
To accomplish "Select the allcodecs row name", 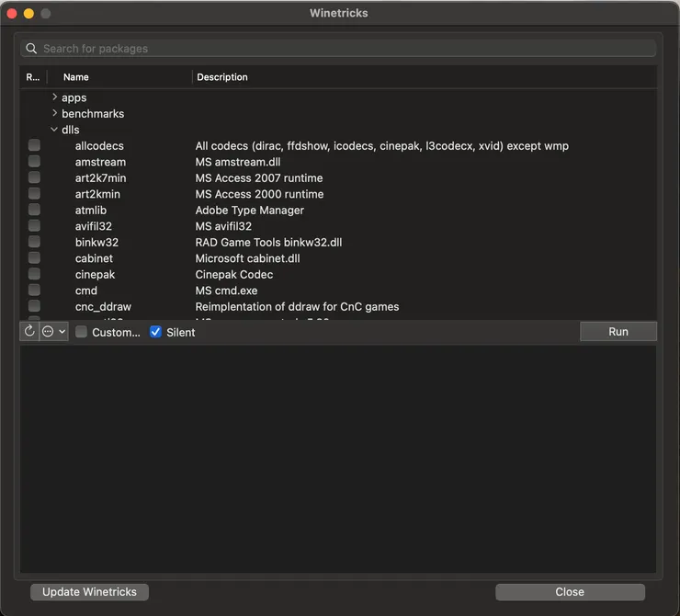I will point(99,146).
